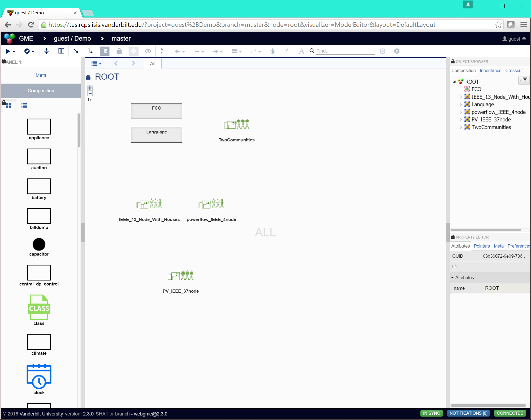Image resolution: width=531 pixels, height=420 pixels.
Task: Switch to the Inheritance tab
Action: pos(490,71)
